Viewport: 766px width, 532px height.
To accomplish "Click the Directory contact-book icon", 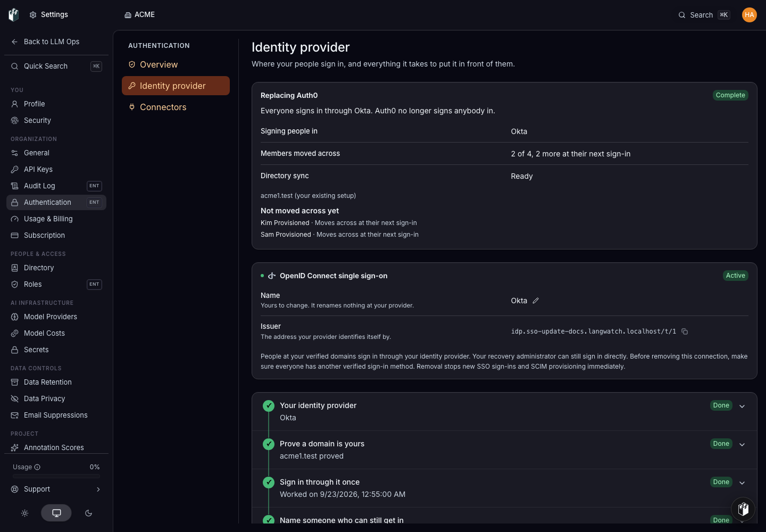I will tap(15, 268).
